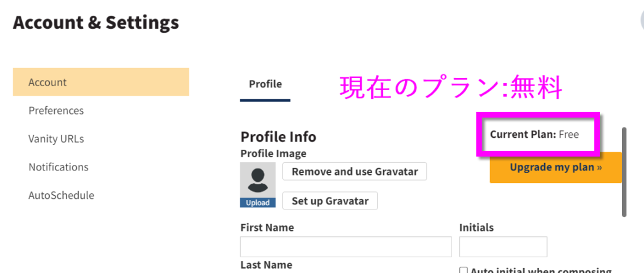Click the Current Plan: Free label
Image resolution: width=644 pixels, height=273 pixels.
point(535,134)
